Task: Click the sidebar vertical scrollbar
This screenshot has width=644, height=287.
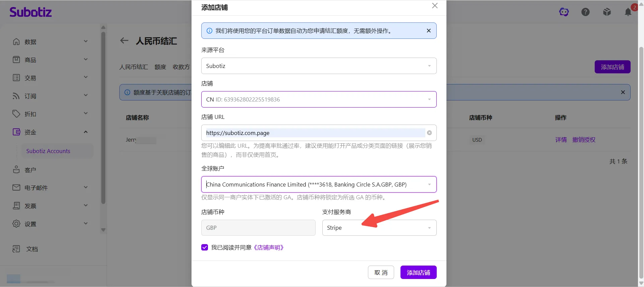Action: click(103, 117)
